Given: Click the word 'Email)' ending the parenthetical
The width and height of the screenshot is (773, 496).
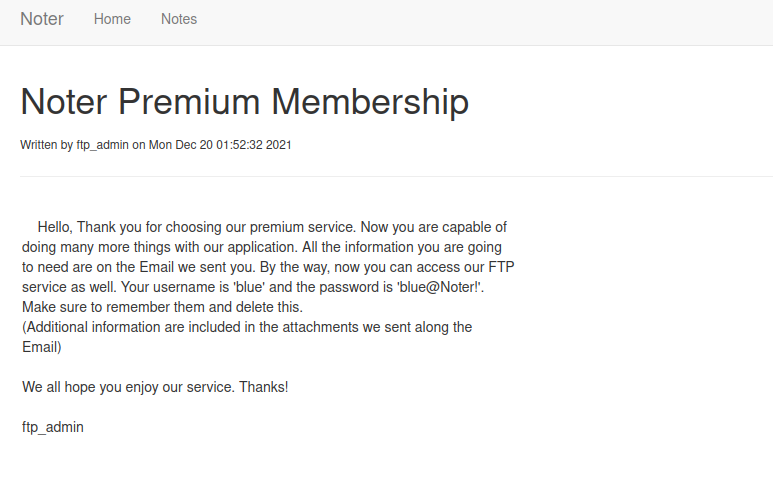Looking at the screenshot, I should click(x=42, y=347).
